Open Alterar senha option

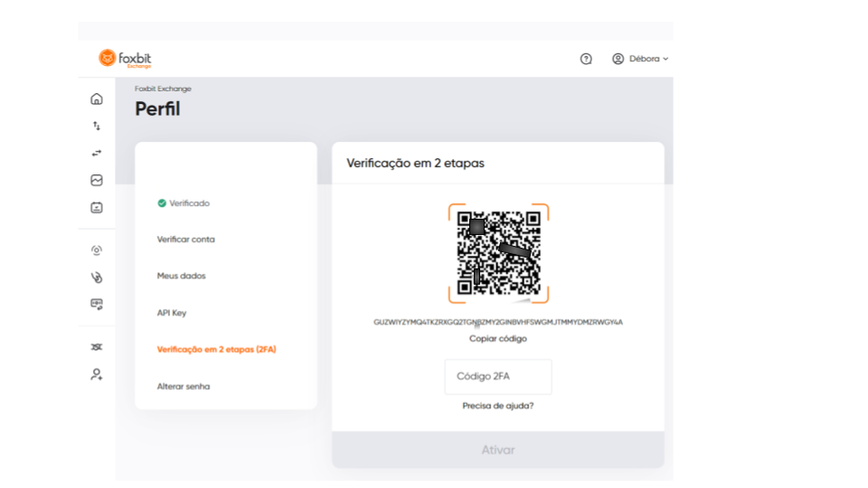tap(184, 386)
